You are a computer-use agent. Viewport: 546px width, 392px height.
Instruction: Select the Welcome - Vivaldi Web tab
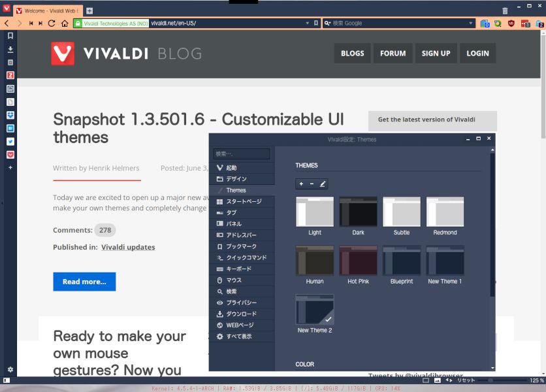(x=48, y=11)
